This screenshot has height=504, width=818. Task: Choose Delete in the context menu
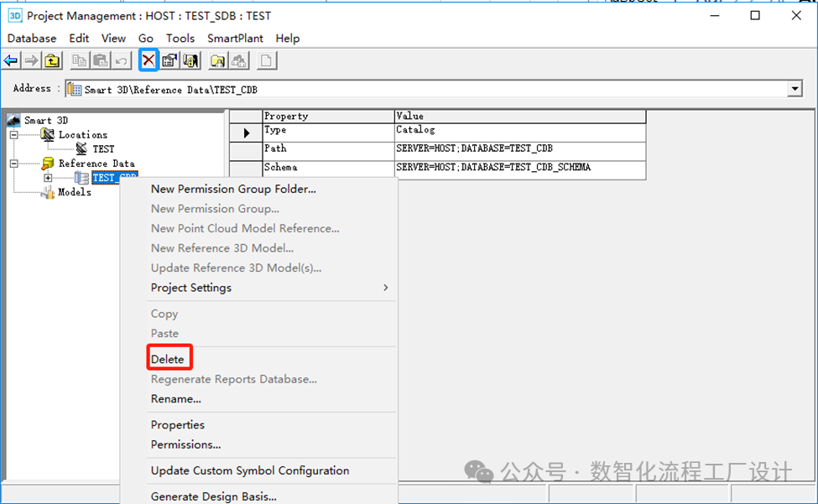pyautogui.click(x=168, y=360)
